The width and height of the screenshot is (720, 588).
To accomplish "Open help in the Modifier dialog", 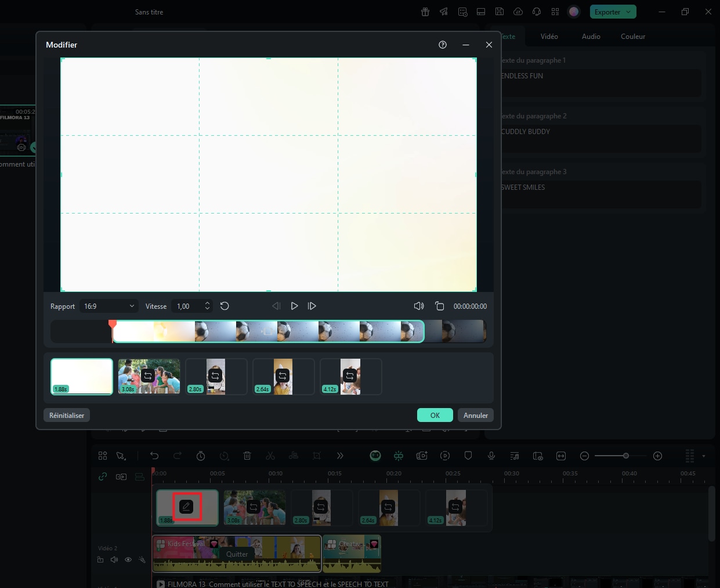I will 443,45.
